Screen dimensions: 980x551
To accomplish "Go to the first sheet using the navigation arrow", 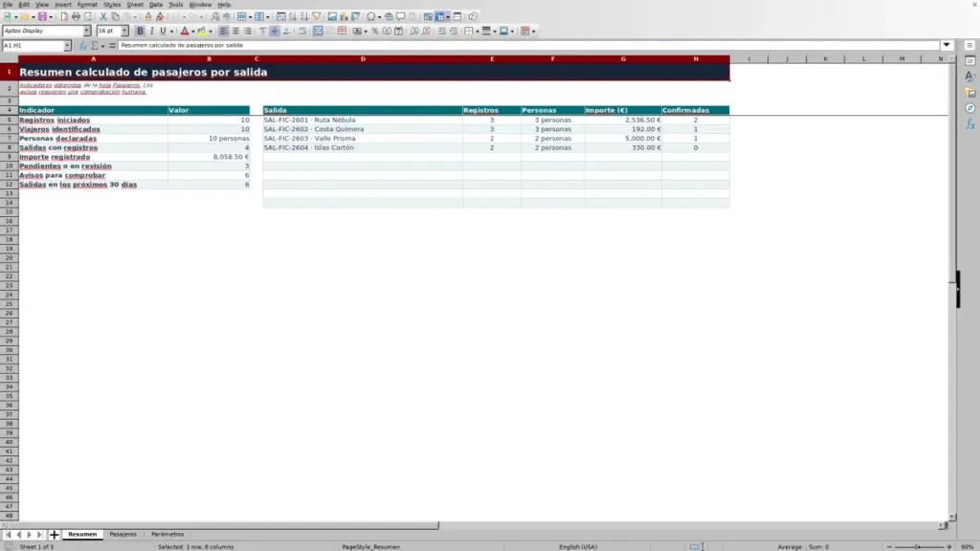I will click(x=8, y=534).
